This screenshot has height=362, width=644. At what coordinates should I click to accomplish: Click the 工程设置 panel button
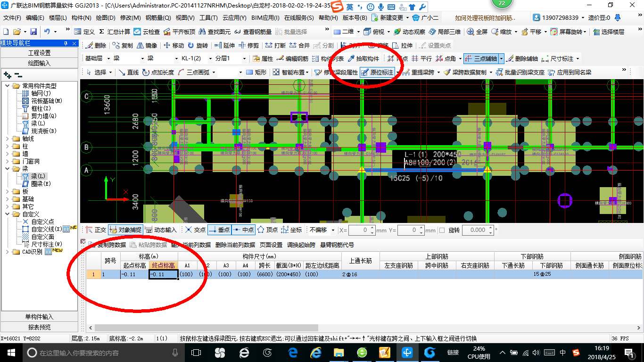coord(39,53)
